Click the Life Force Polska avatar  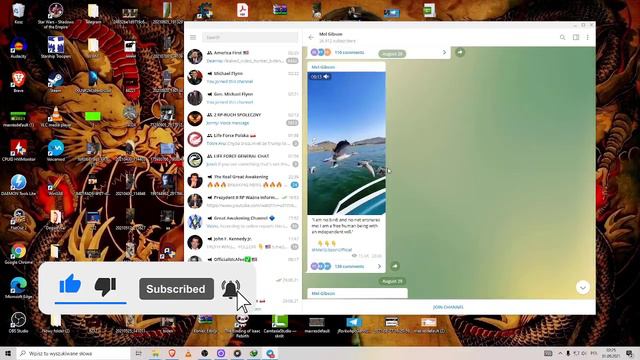(x=195, y=139)
